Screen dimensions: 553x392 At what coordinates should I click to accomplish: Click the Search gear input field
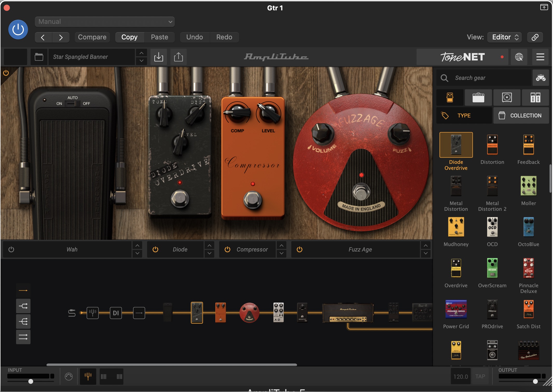pos(484,78)
